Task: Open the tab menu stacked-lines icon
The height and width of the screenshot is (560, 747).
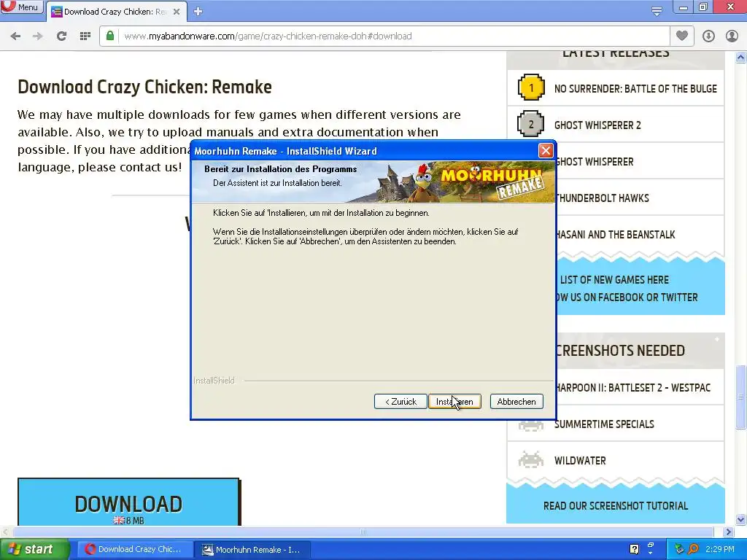Action: pyautogui.click(x=657, y=12)
